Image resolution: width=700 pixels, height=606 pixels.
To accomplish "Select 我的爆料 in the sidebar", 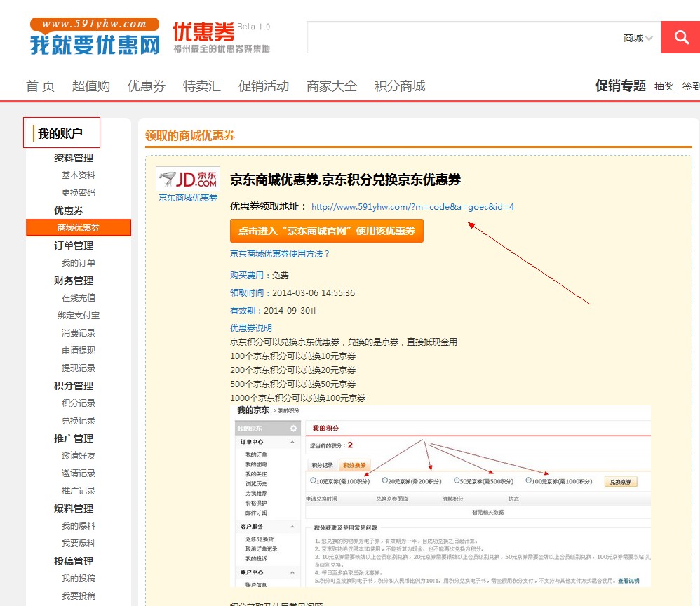I will coord(79,525).
